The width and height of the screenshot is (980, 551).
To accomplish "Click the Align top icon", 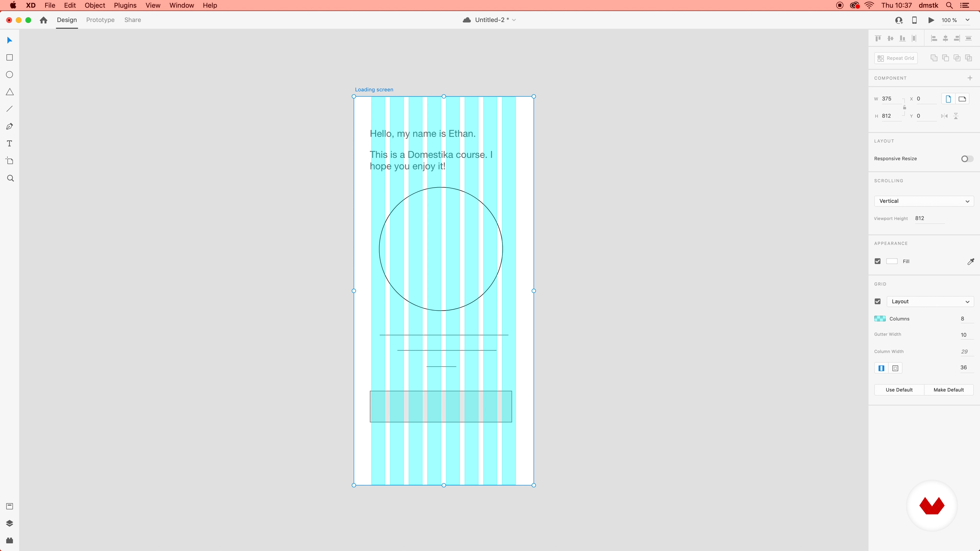I will pyautogui.click(x=878, y=39).
